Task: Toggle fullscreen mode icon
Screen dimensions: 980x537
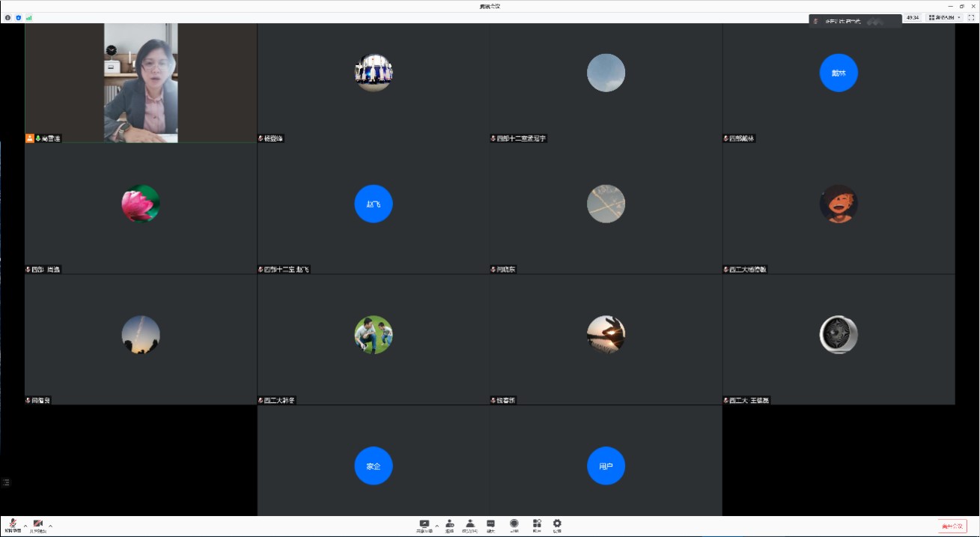Action: (971, 17)
